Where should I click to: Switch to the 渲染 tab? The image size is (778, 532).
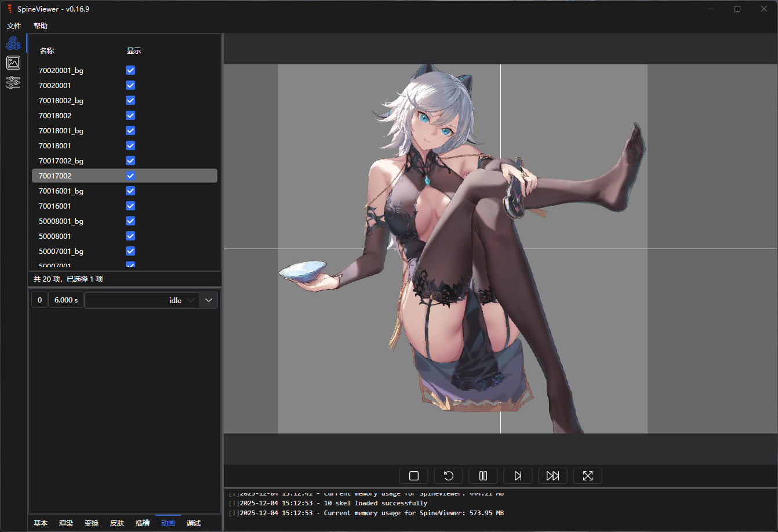point(66,523)
